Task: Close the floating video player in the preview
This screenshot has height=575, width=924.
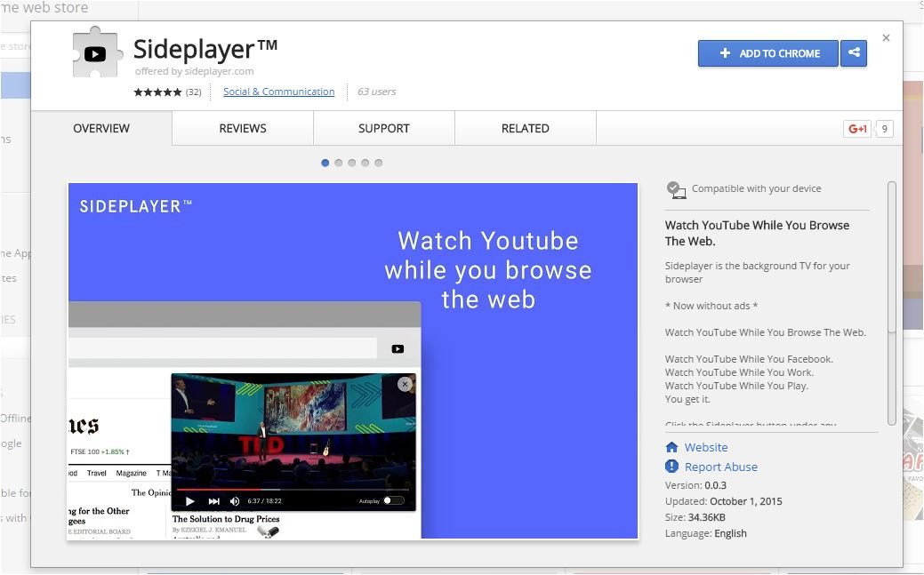Action: pos(405,384)
